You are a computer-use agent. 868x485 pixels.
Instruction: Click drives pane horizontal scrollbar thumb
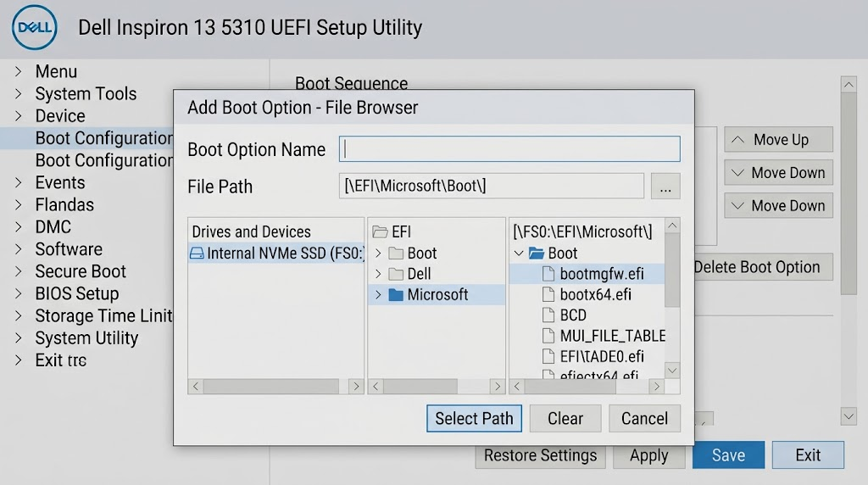(x=270, y=386)
